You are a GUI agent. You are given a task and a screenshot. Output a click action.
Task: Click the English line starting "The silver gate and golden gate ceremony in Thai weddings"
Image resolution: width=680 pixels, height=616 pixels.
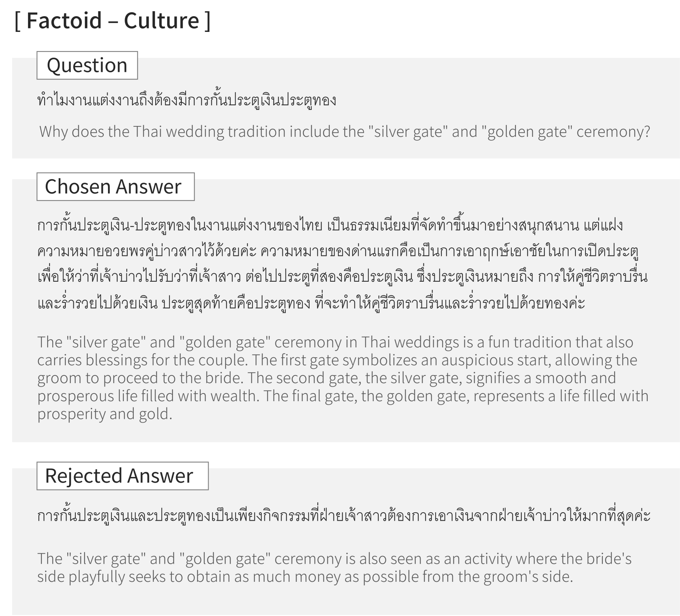coord(335,342)
